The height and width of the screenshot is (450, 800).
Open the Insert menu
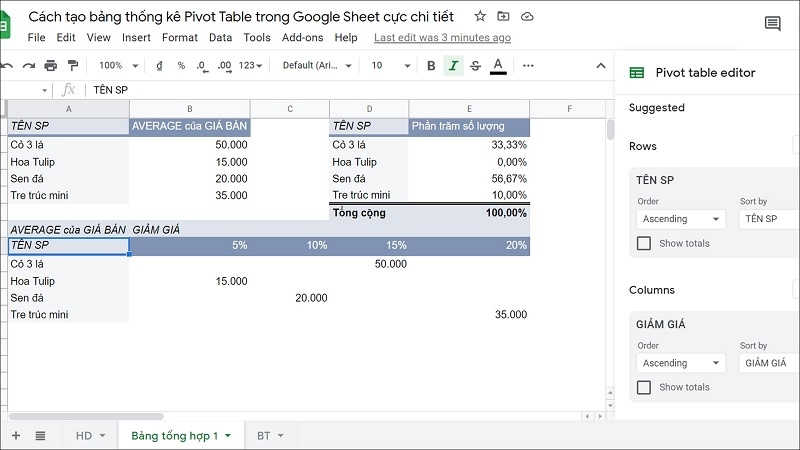[136, 37]
